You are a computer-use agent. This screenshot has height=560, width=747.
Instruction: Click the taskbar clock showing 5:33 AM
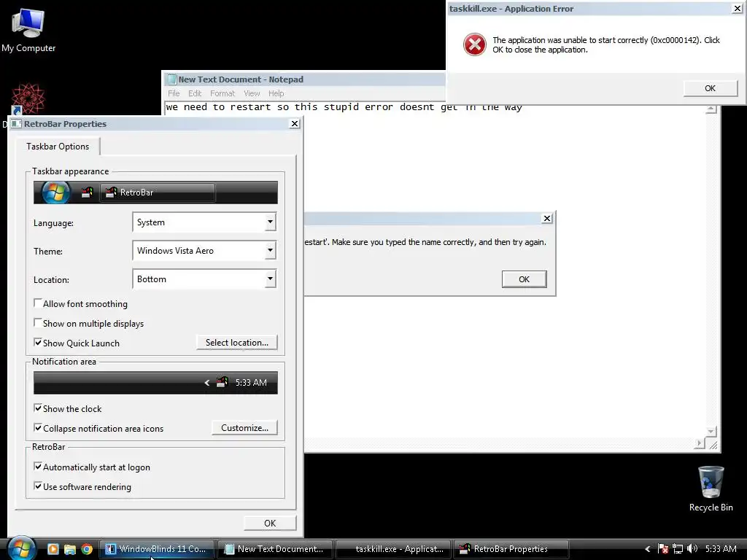coord(721,549)
